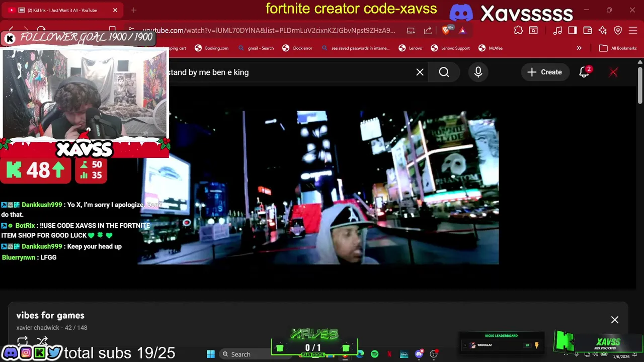Close the vibes for games playlist panel

point(615,320)
